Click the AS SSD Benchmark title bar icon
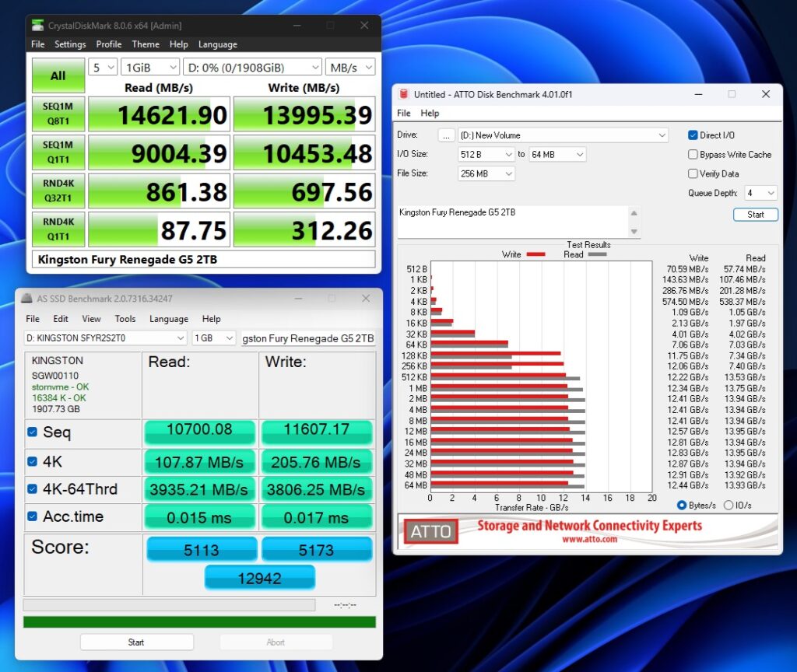The width and height of the screenshot is (797, 672). [26, 299]
